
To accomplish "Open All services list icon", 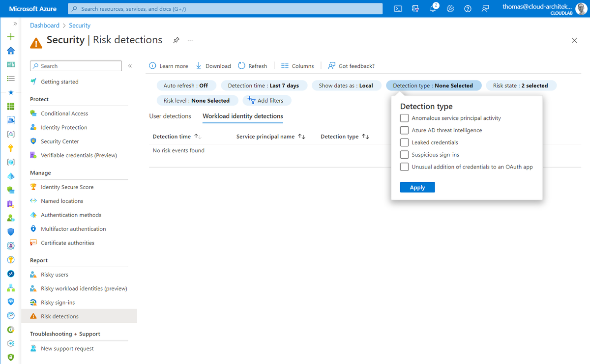I will (x=11, y=79).
